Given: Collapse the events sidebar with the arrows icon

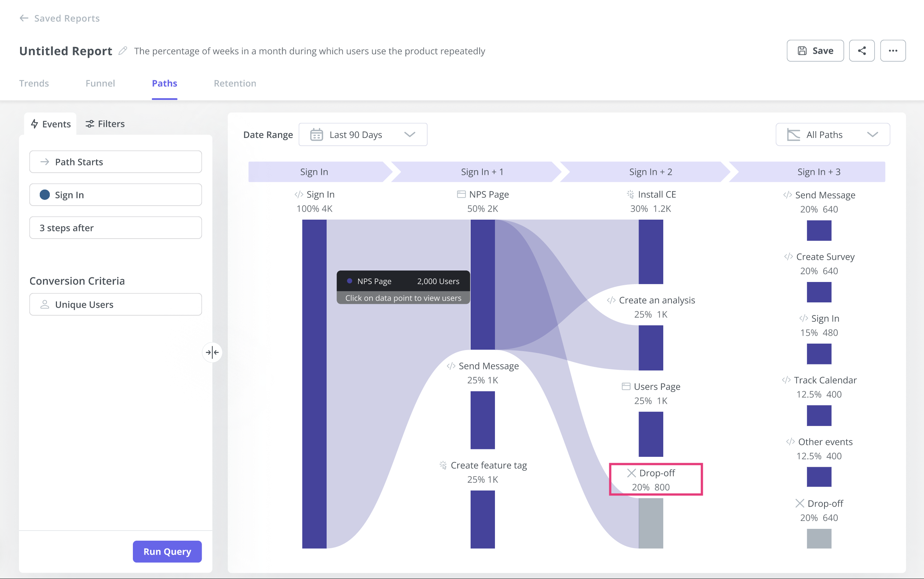Looking at the screenshot, I should tap(212, 352).
